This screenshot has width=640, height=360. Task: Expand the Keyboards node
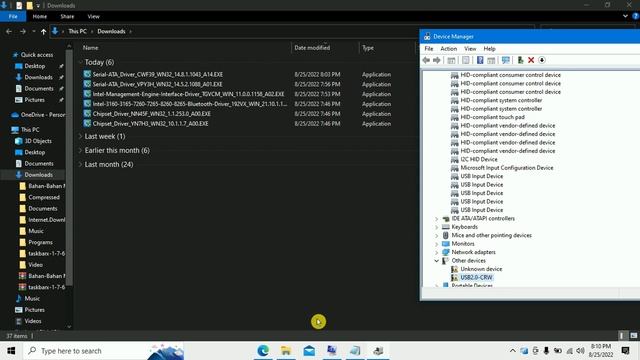(436, 227)
